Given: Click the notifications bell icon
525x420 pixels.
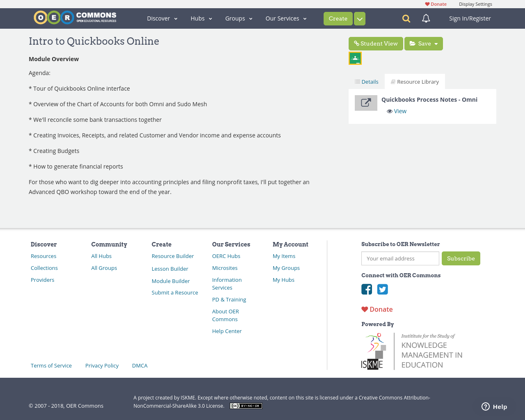Looking at the screenshot, I should coord(425,18).
